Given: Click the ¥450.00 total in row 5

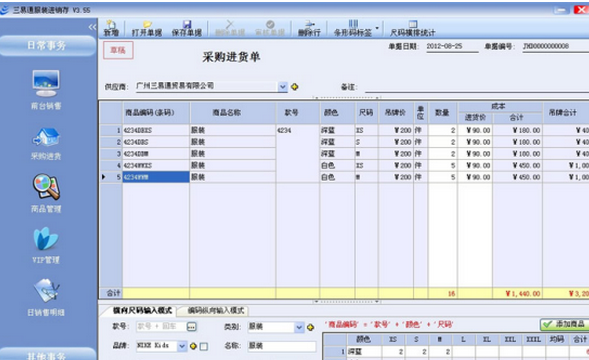Looking at the screenshot, I should click(517, 177).
